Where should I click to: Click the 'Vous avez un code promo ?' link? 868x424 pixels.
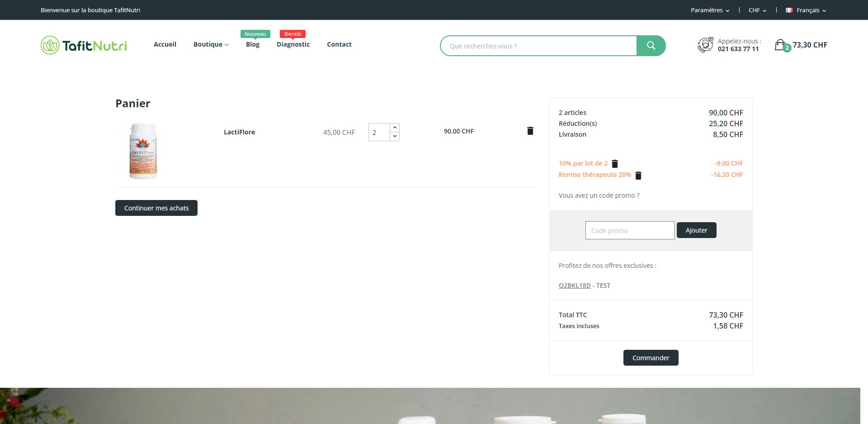click(599, 195)
